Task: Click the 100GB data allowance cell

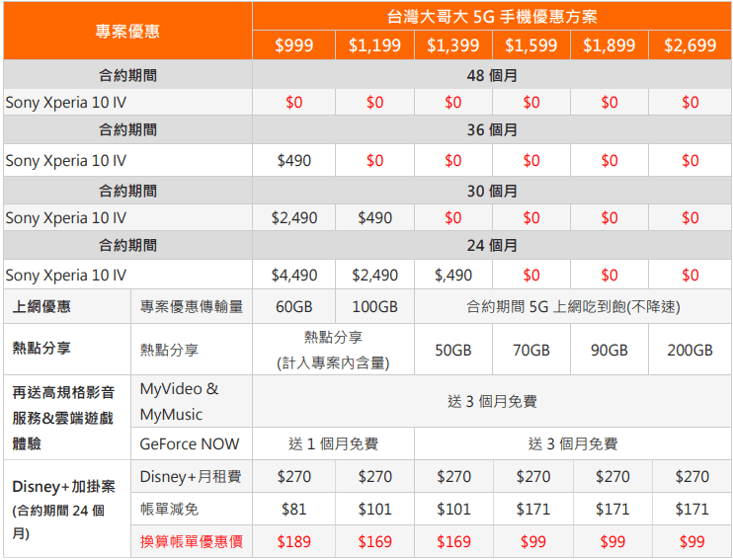Action: point(374,307)
